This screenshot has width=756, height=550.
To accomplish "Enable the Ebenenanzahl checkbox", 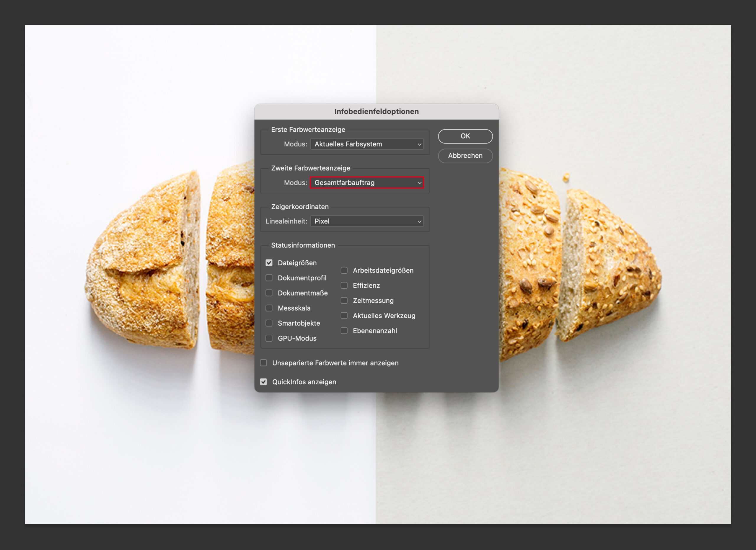I will (x=344, y=331).
